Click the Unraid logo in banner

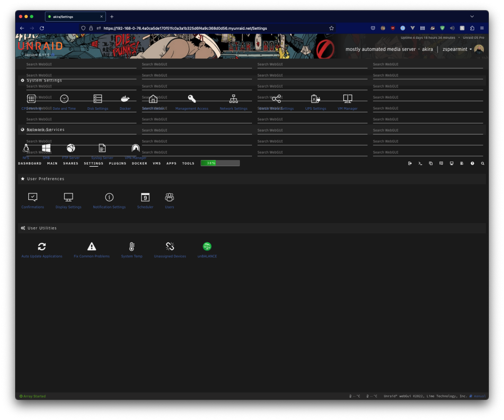click(40, 46)
